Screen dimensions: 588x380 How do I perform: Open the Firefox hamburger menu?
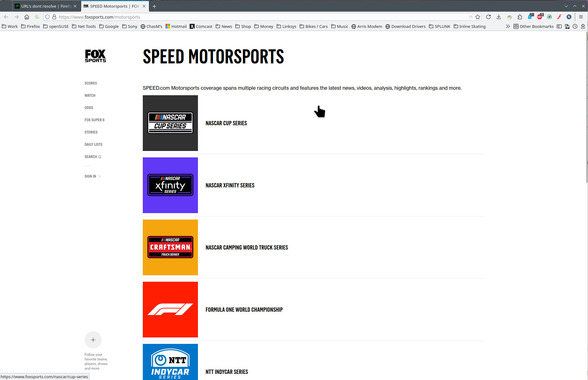click(581, 17)
